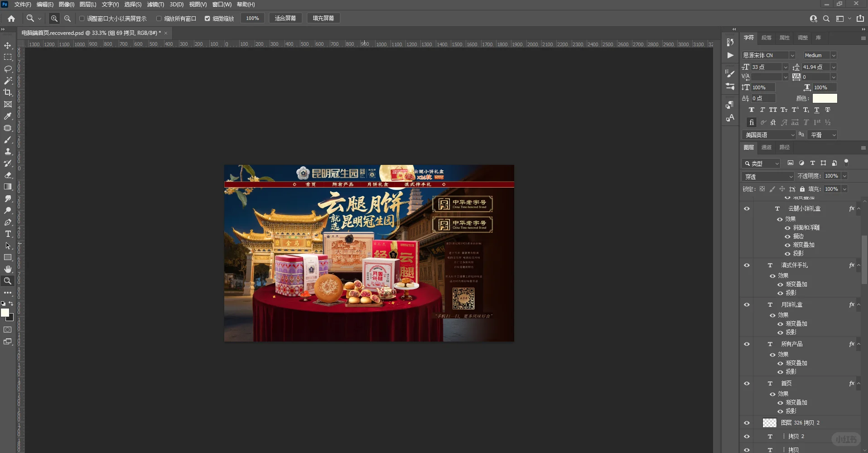868x453 pixels.
Task: Open the 滤镜(T) menu
Action: point(155,5)
